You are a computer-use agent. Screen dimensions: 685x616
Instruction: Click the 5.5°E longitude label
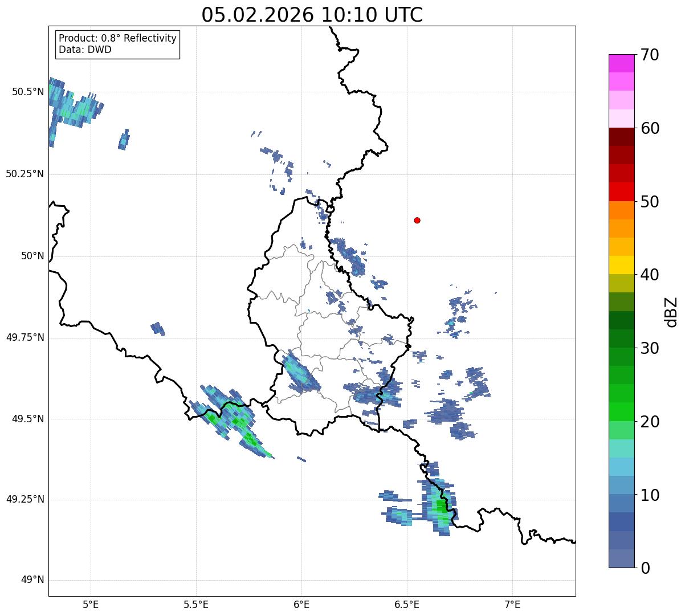point(196,605)
